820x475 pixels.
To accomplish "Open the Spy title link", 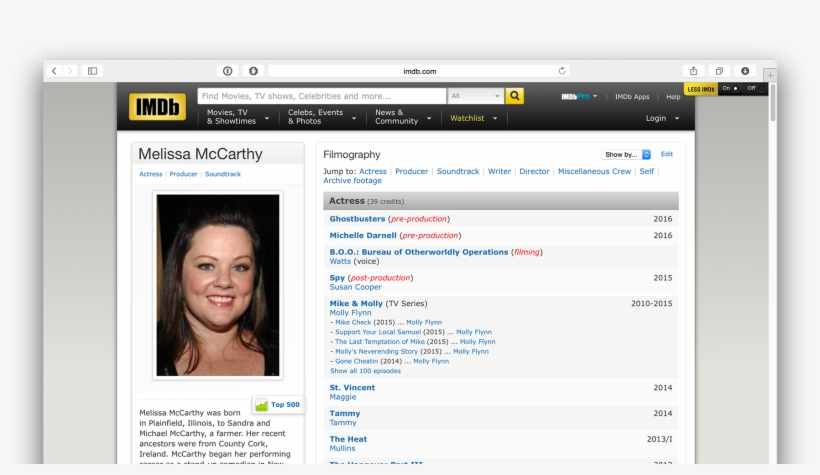I will point(337,278).
